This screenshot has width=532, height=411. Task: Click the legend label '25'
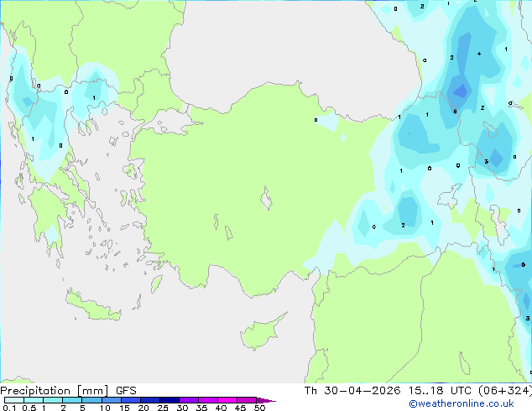coord(163,408)
